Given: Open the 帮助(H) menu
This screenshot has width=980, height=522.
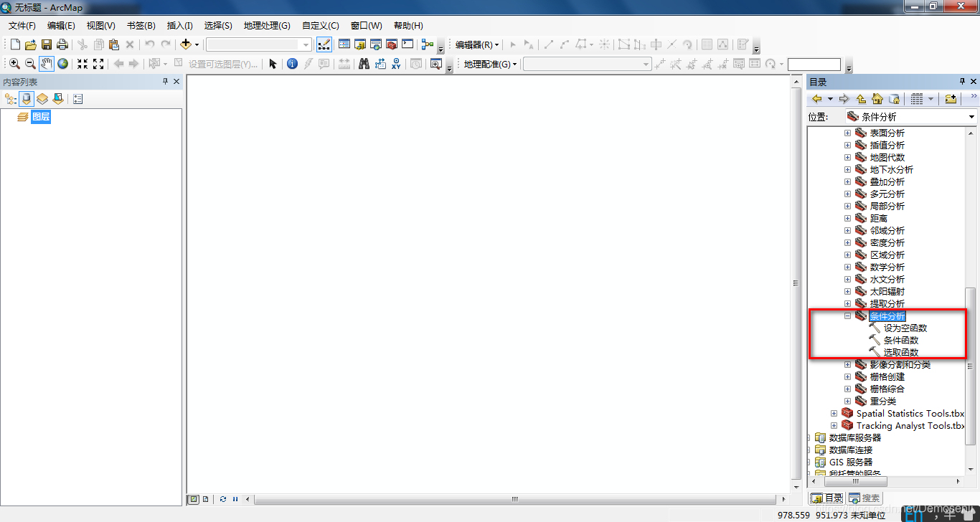Looking at the screenshot, I should 408,25.
